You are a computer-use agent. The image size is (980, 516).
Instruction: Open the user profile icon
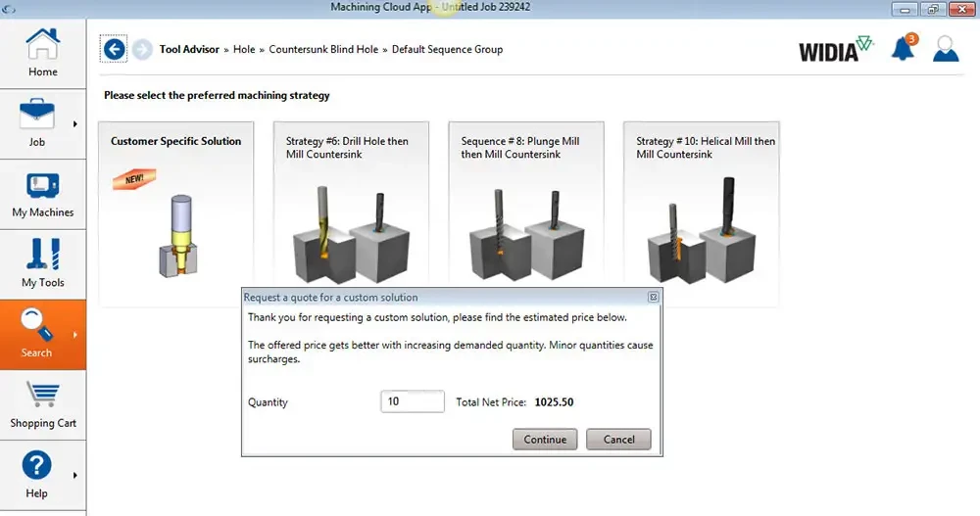point(945,48)
